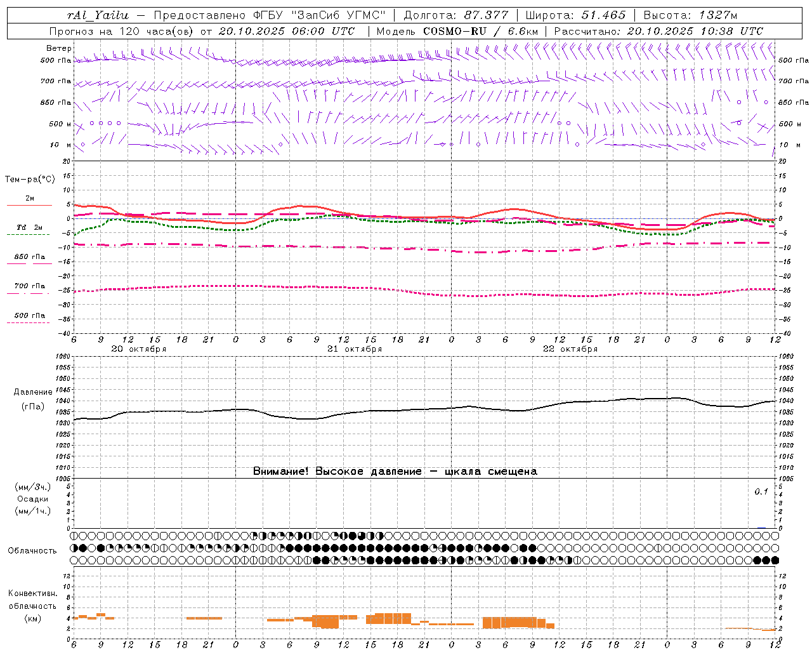Select the text Предоставлено ФГБУ "ЗапСиб УГМС"

[x=270, y=15]
